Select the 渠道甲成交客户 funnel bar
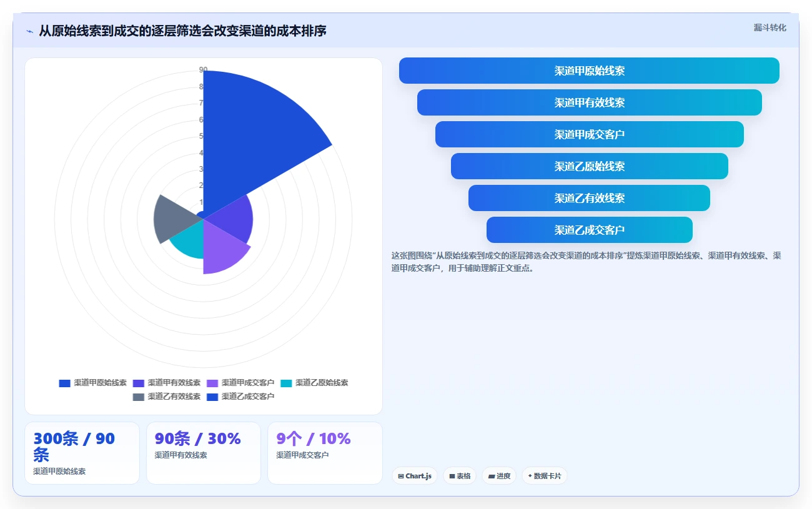 pyautogui.click(x=589, y=134)
